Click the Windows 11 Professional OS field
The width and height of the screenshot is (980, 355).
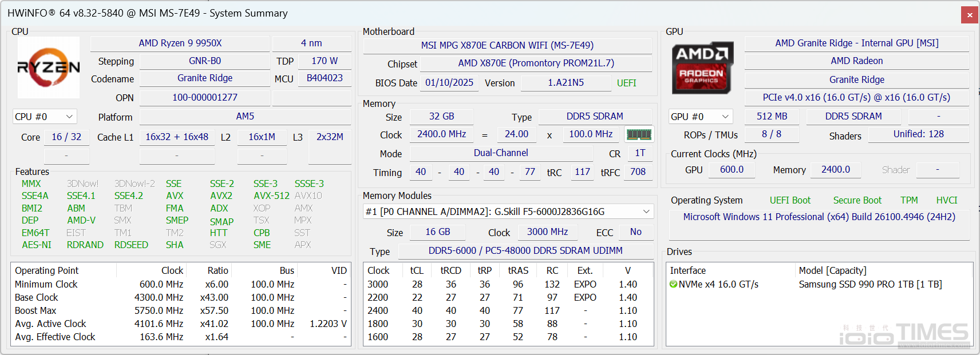819,217
